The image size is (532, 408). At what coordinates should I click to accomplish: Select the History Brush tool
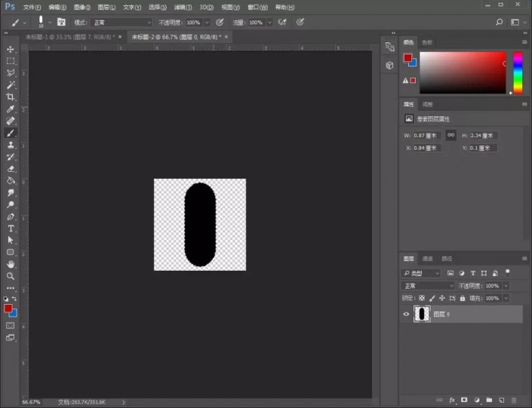(11, 157)
